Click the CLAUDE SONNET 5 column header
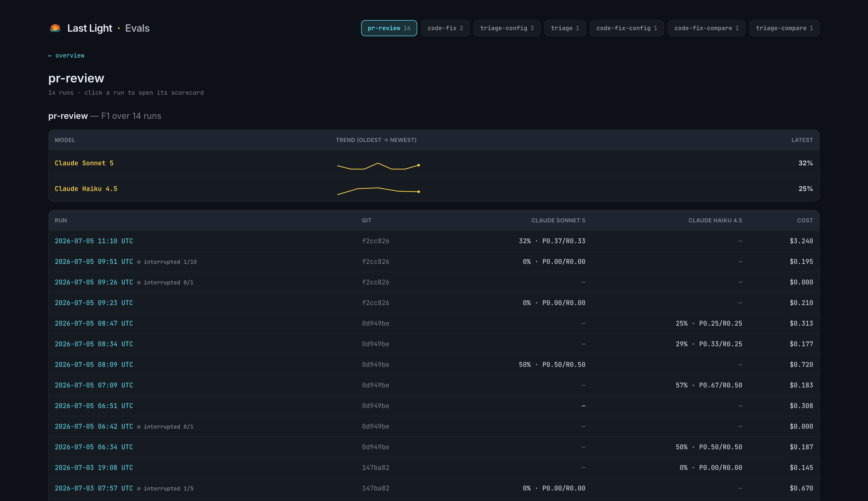Image resolution: width=868 pixels, height=501 pixels. (x=558, y=221)
